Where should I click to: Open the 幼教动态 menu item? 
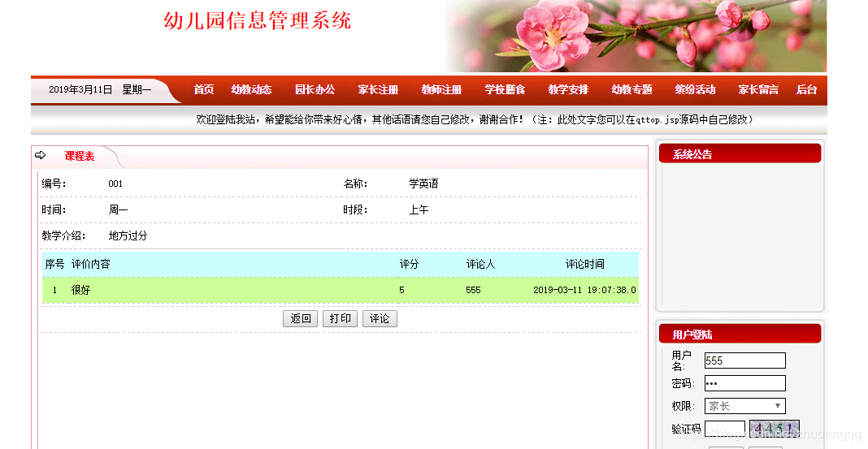[251, 89]
